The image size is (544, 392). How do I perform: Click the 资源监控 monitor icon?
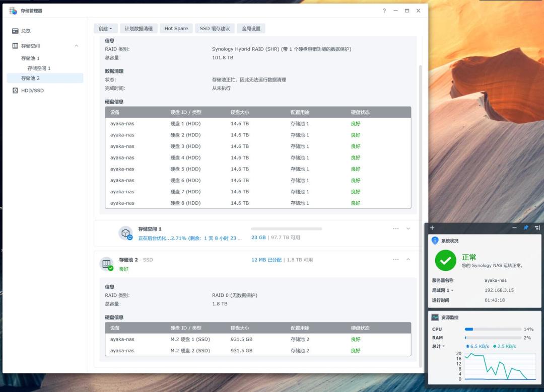point(435,317)
